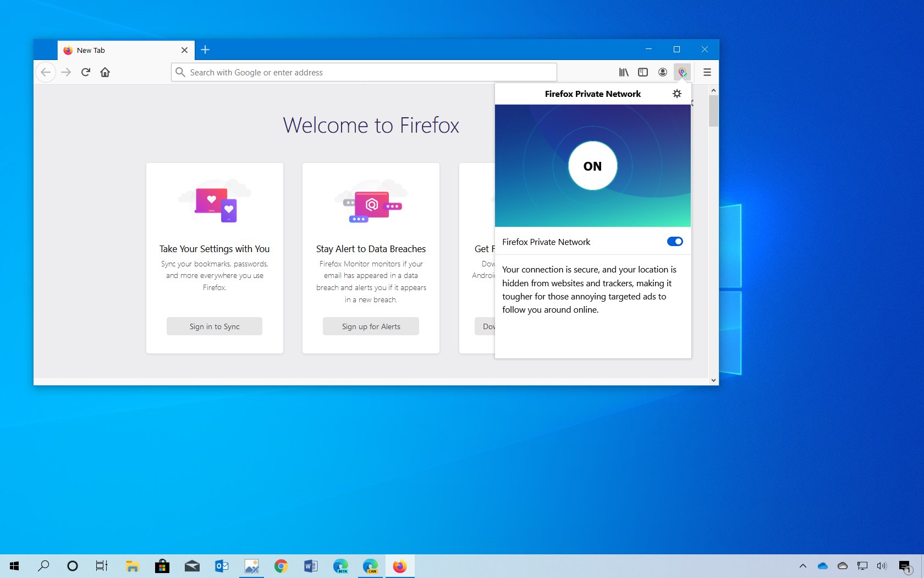The width and height of the screenshot is (924, 578).
Task: Click the Welcome to Firefox heading
Action: point(371,126)
